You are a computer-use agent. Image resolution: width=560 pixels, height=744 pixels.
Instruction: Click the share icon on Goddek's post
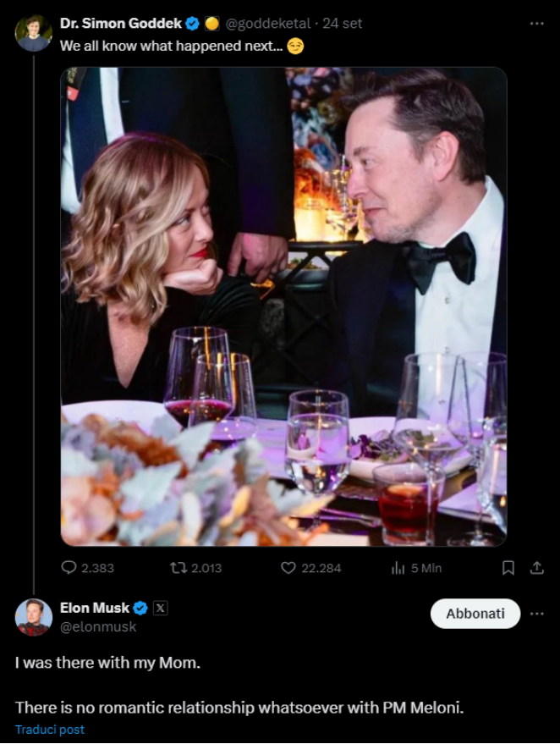click(x=536, y=568)
